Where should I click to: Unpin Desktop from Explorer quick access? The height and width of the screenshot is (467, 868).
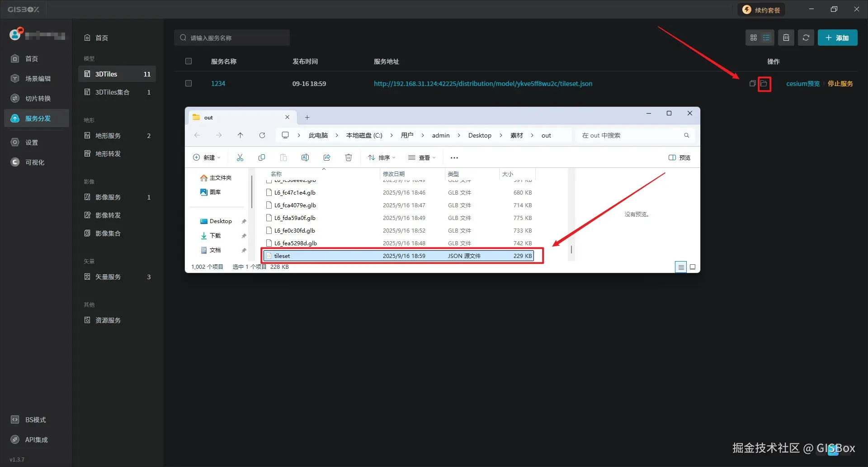pyautogui.click(x=244, y=221)
